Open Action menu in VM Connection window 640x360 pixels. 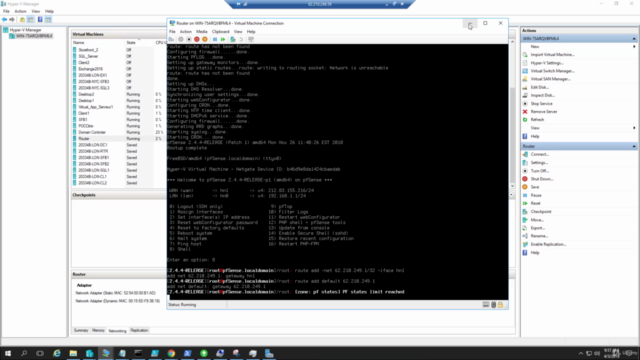(186, 31)
